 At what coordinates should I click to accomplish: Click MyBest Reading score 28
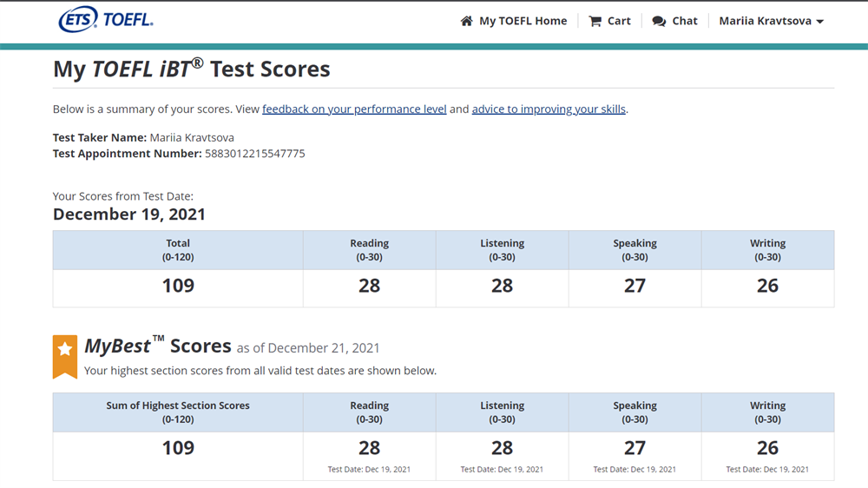click(x=369, y=448)
